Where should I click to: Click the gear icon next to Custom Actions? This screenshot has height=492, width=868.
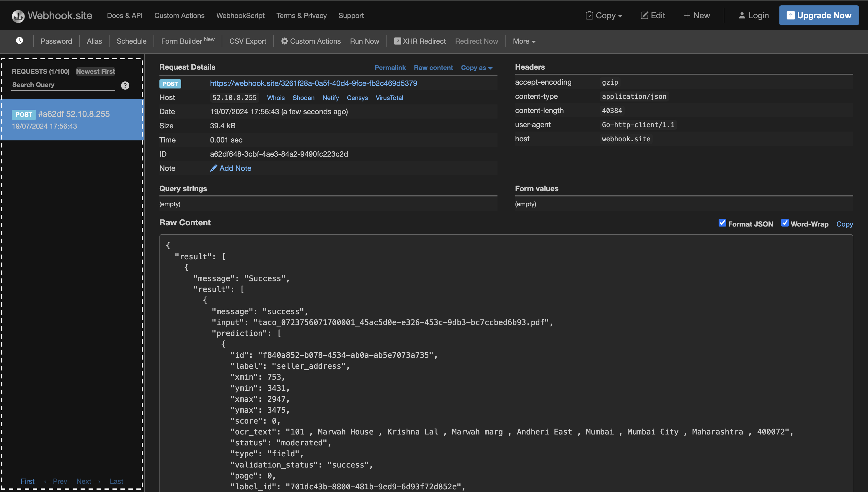point(285,41)
